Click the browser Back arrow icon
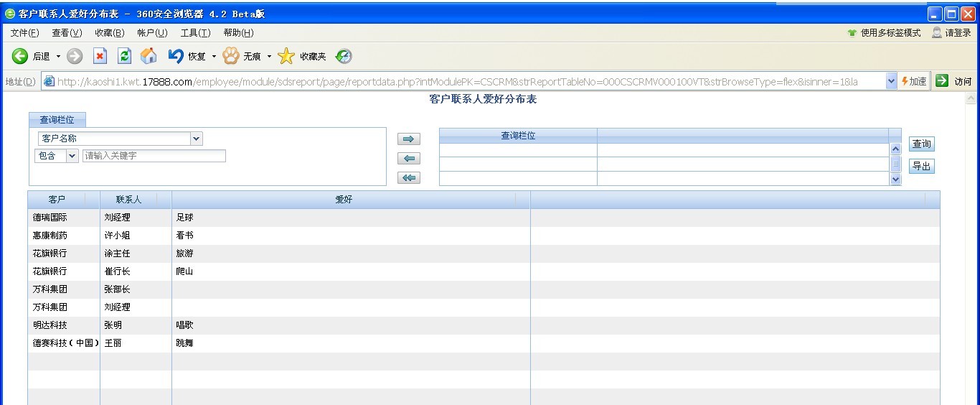This screenshot has height=405, width=980. 20,56
